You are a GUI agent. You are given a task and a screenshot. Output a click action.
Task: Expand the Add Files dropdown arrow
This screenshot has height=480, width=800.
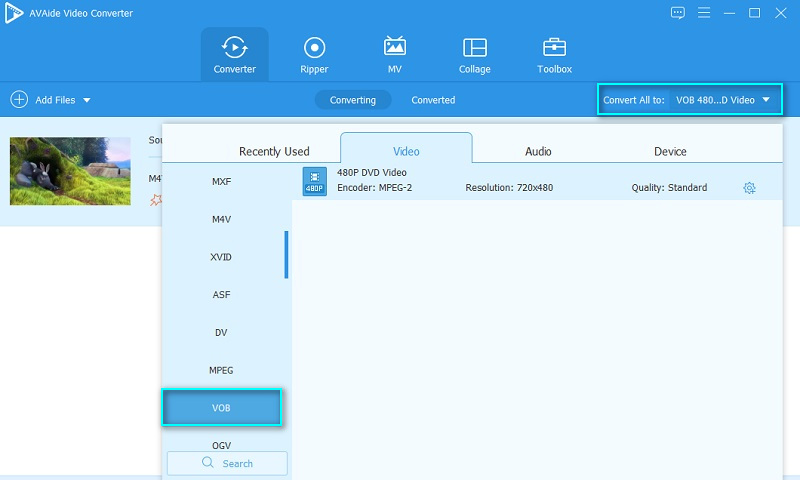pos(87,100)
